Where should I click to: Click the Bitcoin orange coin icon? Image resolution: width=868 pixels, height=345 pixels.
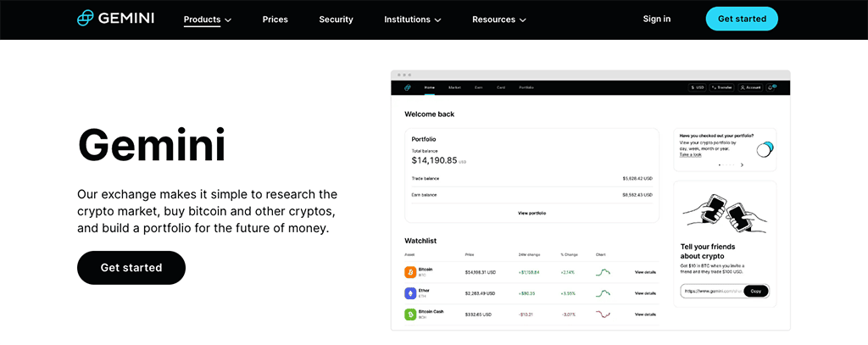coord(410,272)
